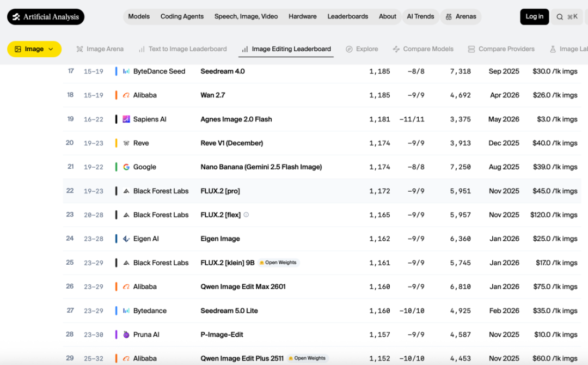
Task: Click the $3.0 /1k imgs price
Action: point(557,119)
